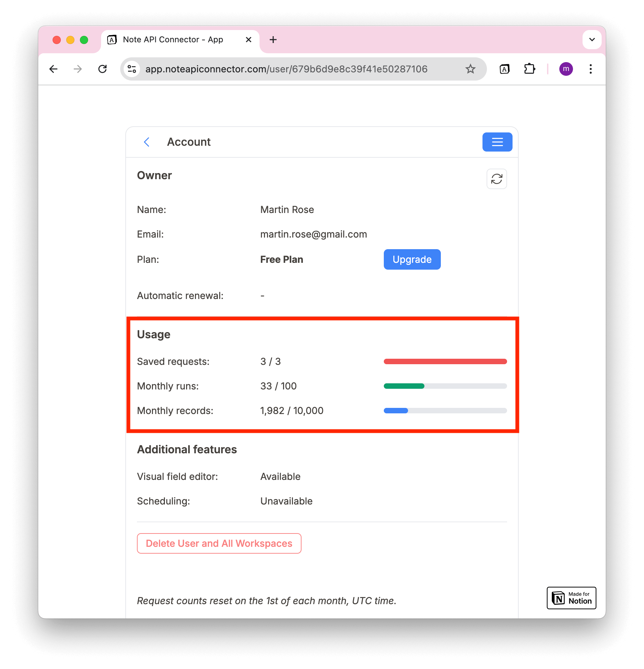Refresh the Owner information with sync icon
644x669 pixels.
(x=496, y=179)
